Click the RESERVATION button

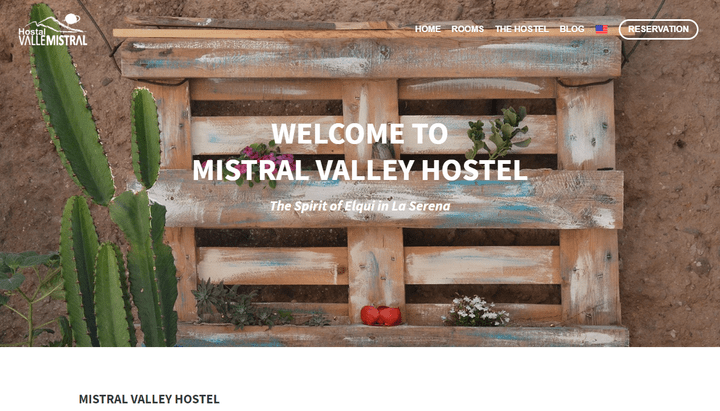click(x=658, y=29)
